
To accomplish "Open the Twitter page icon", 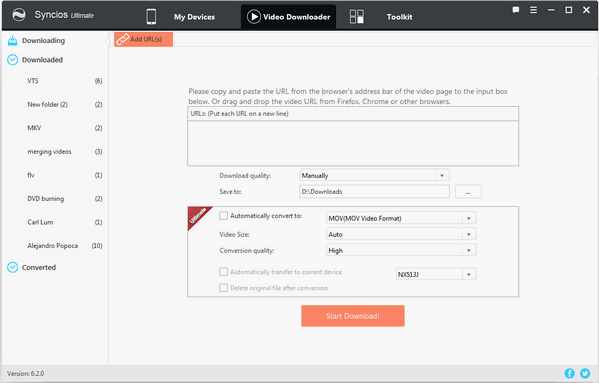I will 585,373.
